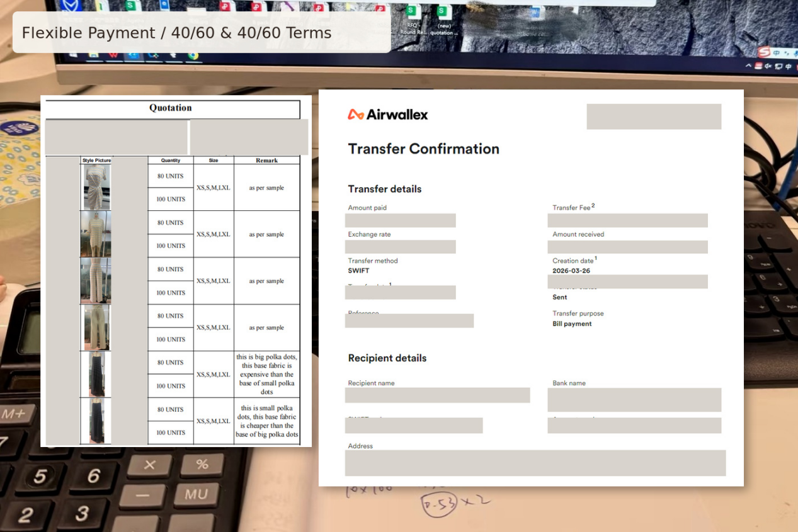Open Google Chrome from the monitor's taskbar
This screenshot has width=798, height=532.
click(x=193, y=55)
